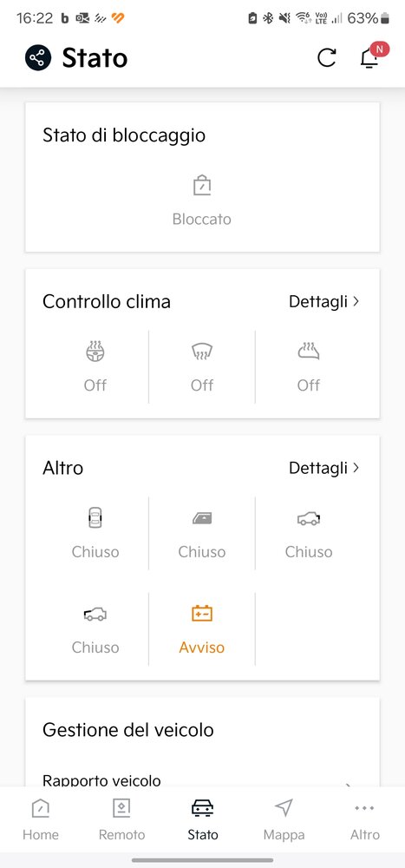Open the Altro tab in bottom bar
This screenshot has width=405, height=868.
pyautogui.click(x=365, y=819)
